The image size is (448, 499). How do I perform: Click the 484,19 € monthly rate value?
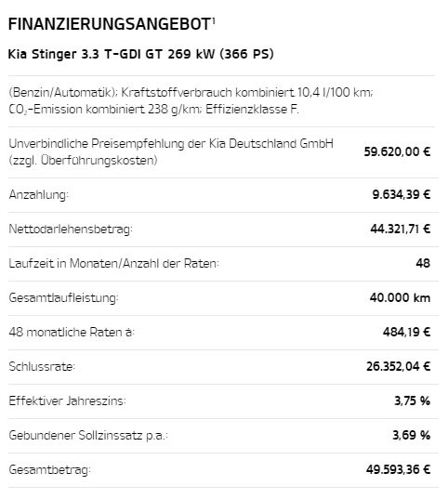(x=406, y=333)
